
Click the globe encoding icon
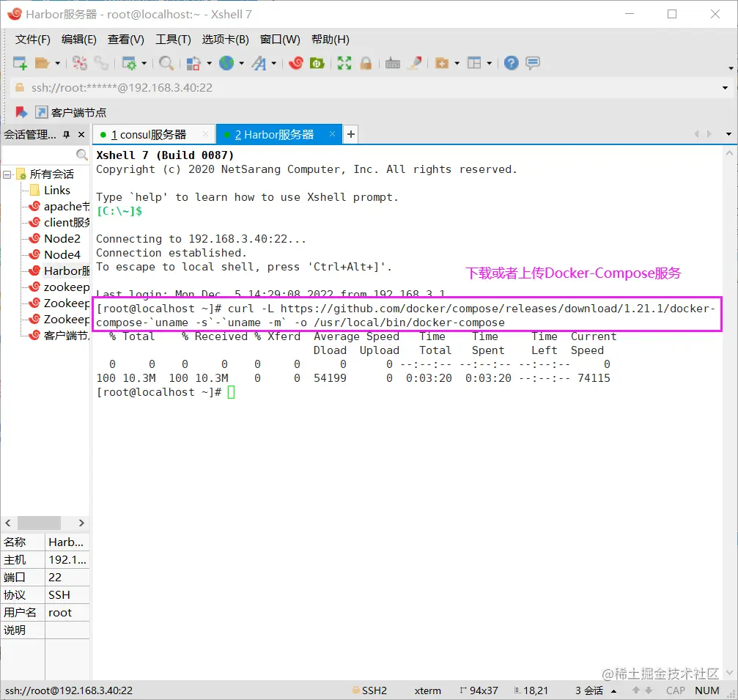point(226,62)
